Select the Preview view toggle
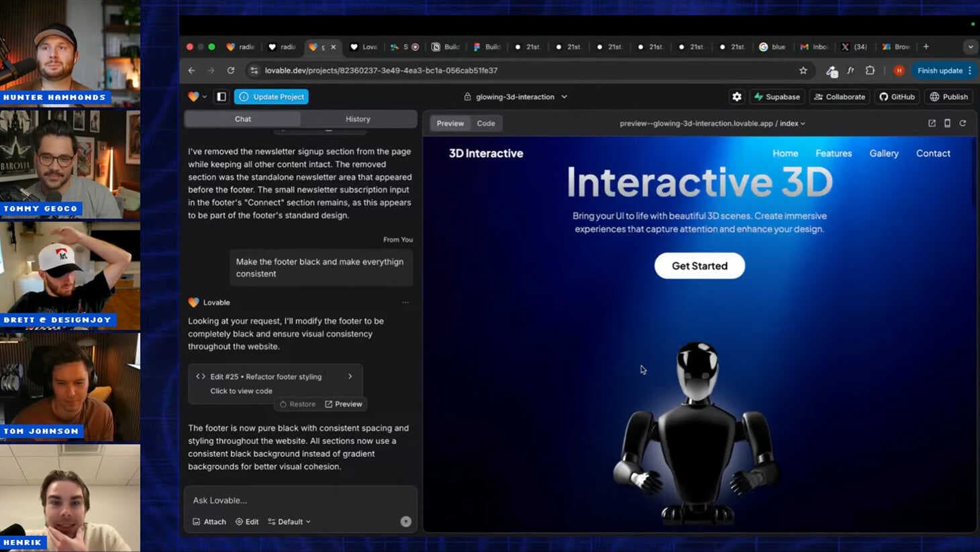980x552 pixels. click(x=450, y=123)
